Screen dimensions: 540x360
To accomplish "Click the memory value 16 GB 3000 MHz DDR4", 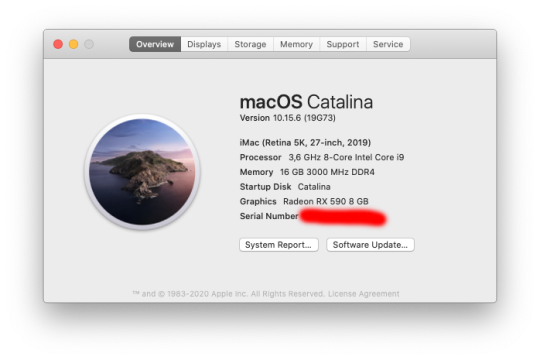I will 327,172.
